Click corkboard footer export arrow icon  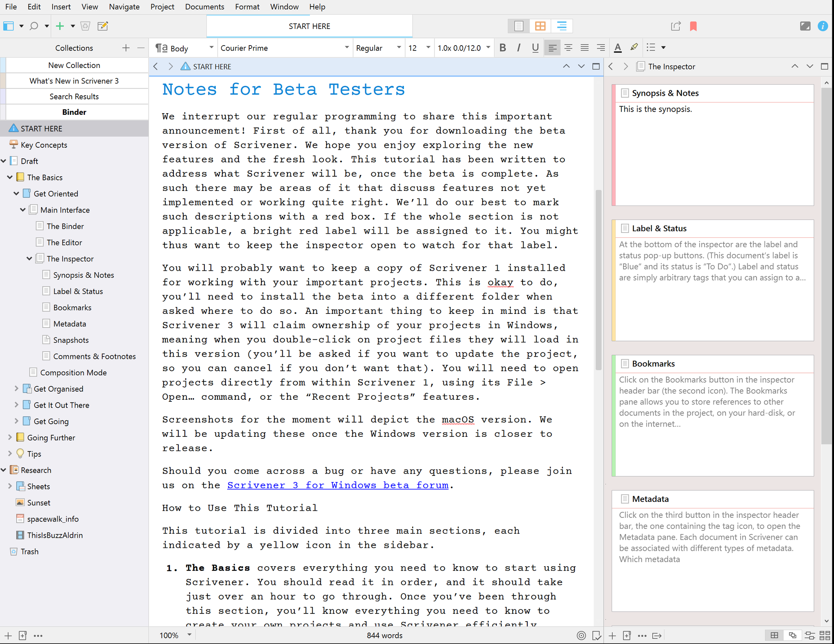tap(657, 635)
